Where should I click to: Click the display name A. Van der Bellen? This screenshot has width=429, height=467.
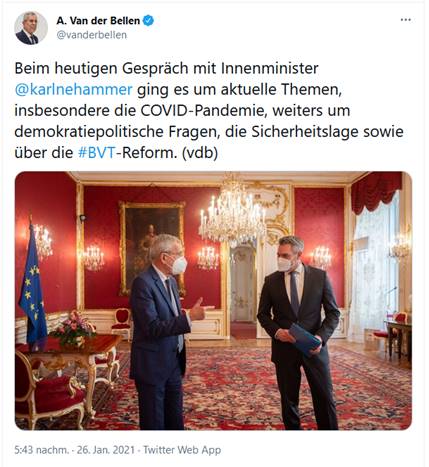pos(98,21)
